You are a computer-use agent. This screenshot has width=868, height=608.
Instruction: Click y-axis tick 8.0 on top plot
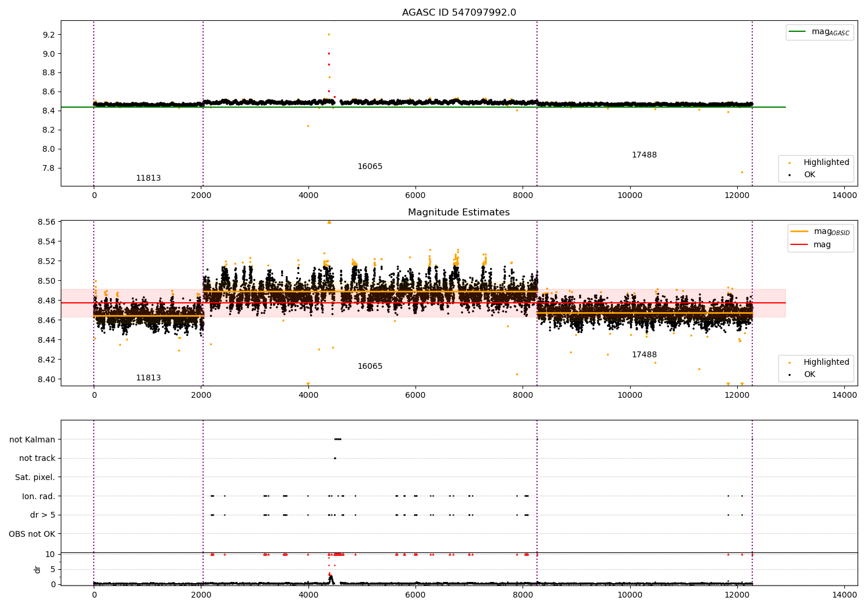[x=49, y=149]
